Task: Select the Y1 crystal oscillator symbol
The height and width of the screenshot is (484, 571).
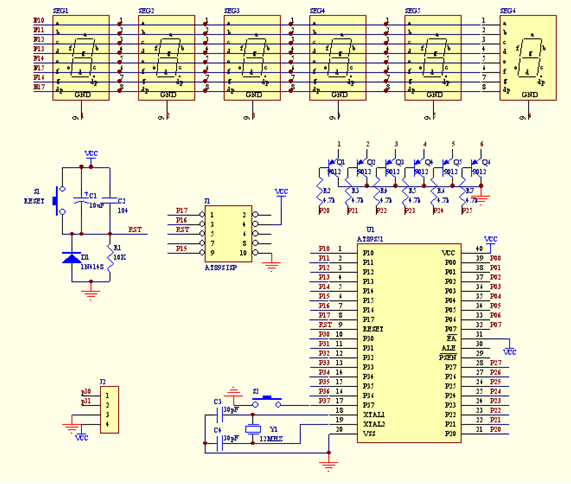Action: coord(253,429)
